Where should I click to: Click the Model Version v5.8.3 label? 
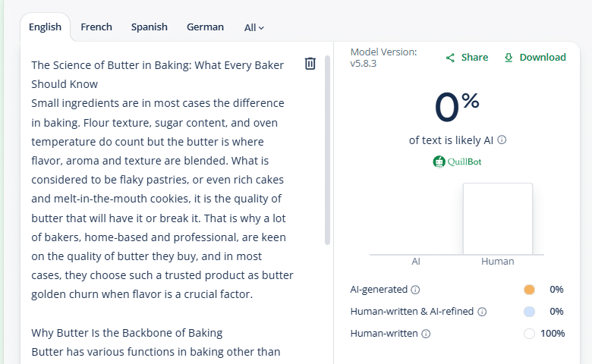click(383, 58)
